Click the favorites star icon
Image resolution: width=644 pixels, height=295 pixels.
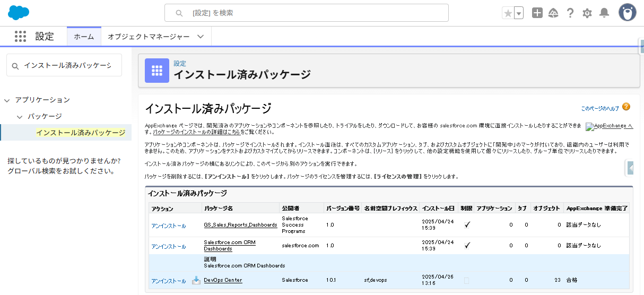[x=508, y=13]
